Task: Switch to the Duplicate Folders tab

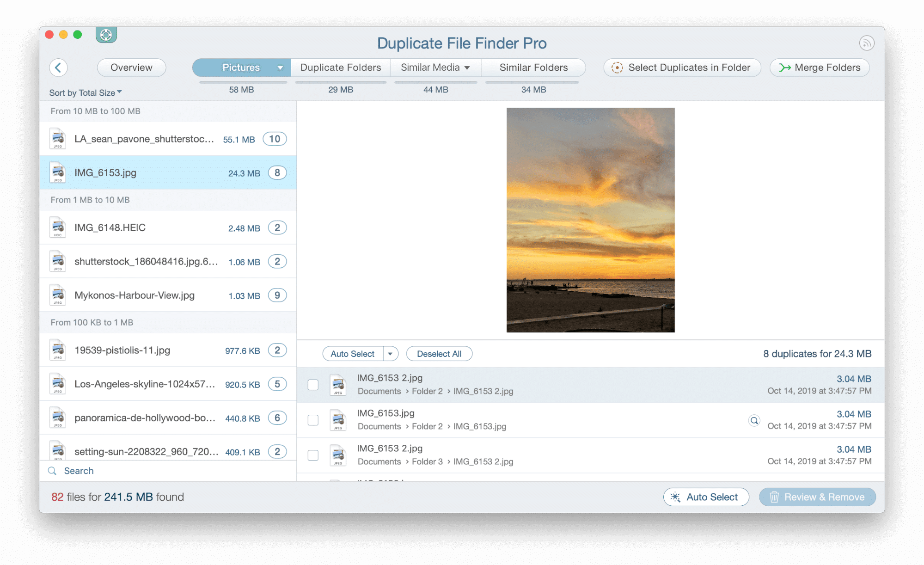Action: 340,68
